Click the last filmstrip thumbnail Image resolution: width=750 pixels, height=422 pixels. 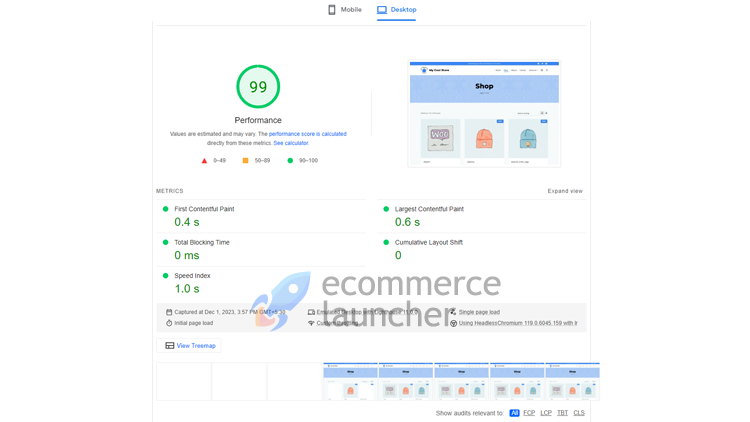coord(573,381)
